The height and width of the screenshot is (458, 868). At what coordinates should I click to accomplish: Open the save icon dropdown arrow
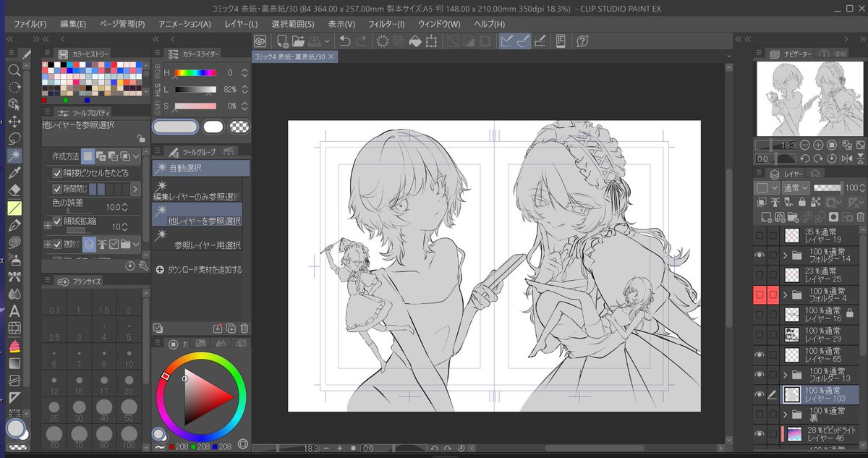327,41
